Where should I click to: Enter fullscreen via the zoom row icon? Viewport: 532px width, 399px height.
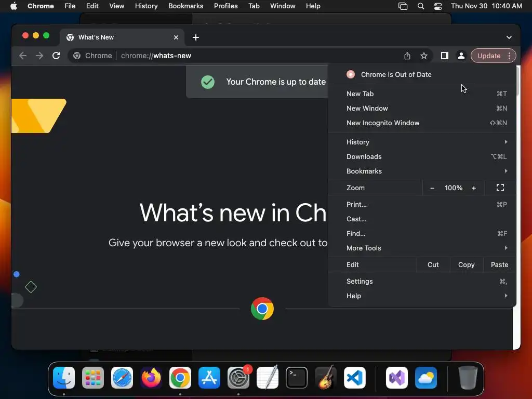[500, 188]
